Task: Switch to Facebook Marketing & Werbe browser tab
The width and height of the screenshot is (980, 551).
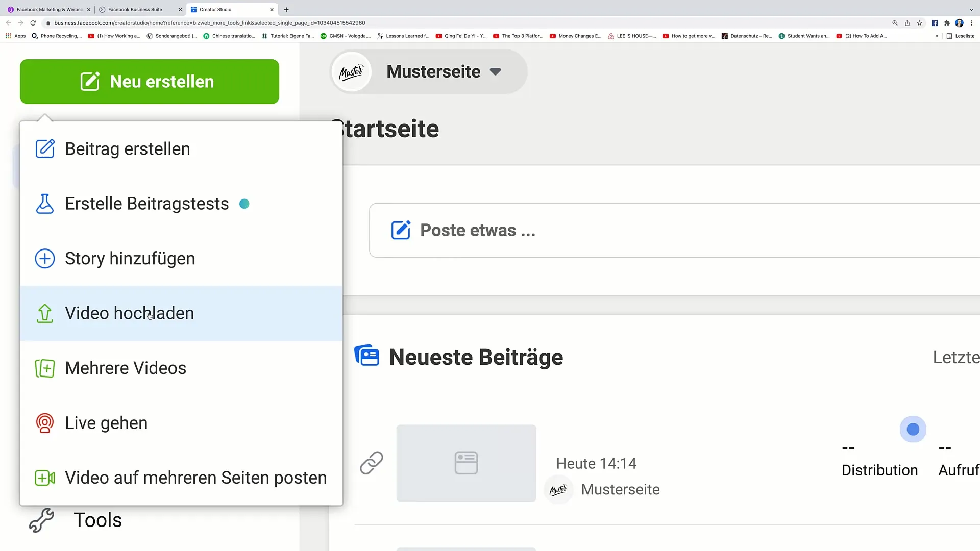Action: pyautogui.click(x=49, y=10)
